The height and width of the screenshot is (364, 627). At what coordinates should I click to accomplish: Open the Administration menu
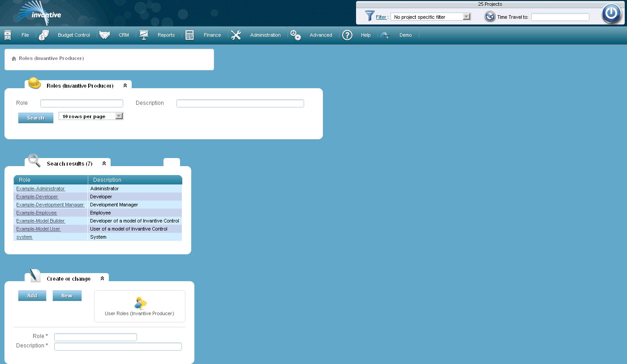pyautogui.click(x=265, y=34)
